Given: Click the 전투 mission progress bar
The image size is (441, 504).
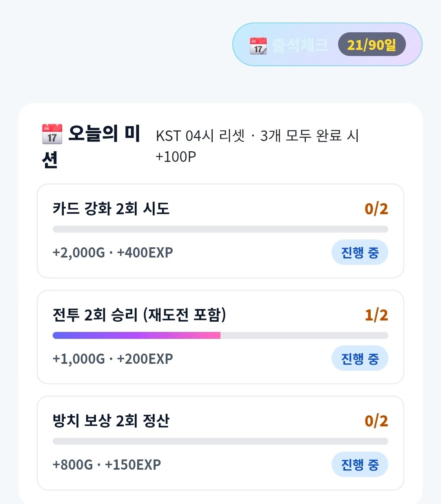Looking at the screenshot, I should 220,336.
